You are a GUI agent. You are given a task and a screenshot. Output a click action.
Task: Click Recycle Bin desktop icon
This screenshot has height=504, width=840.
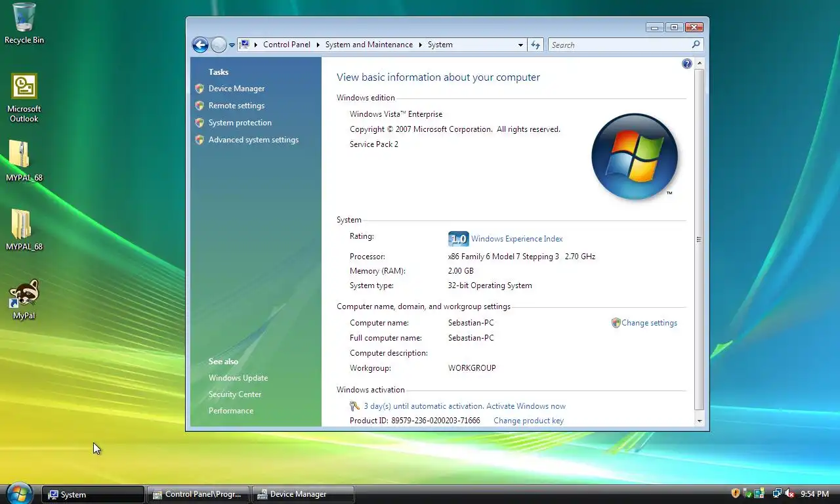tap(24, 24)
